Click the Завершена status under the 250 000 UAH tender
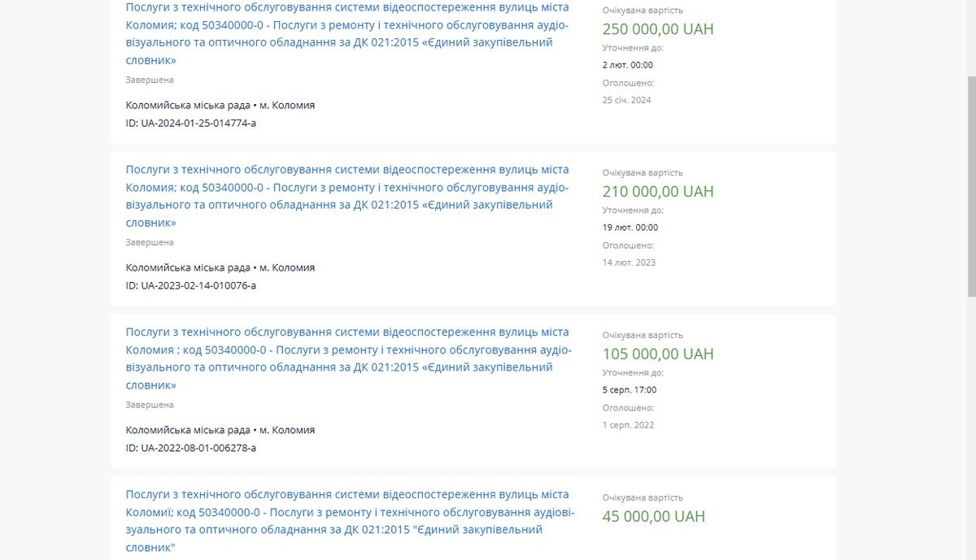This screenshot has height=560, width=976. pyautogui.click(x=150, y=80)
